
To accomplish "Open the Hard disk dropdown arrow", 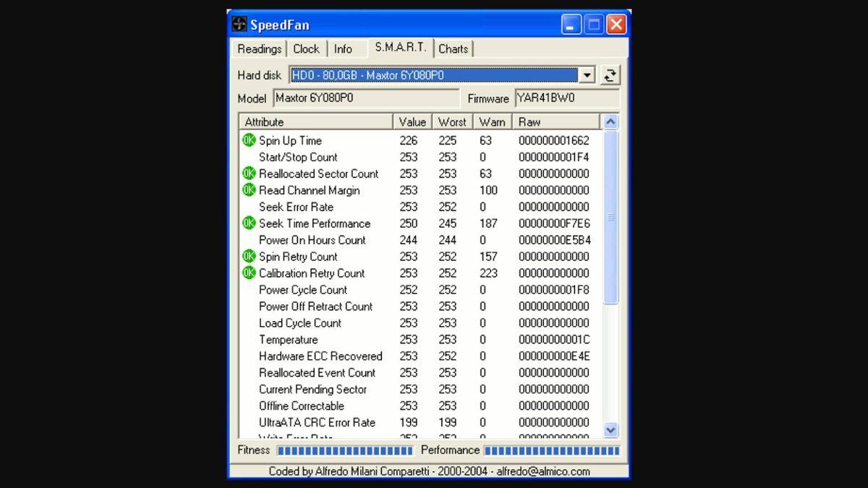I will click(x=587, y=75).
